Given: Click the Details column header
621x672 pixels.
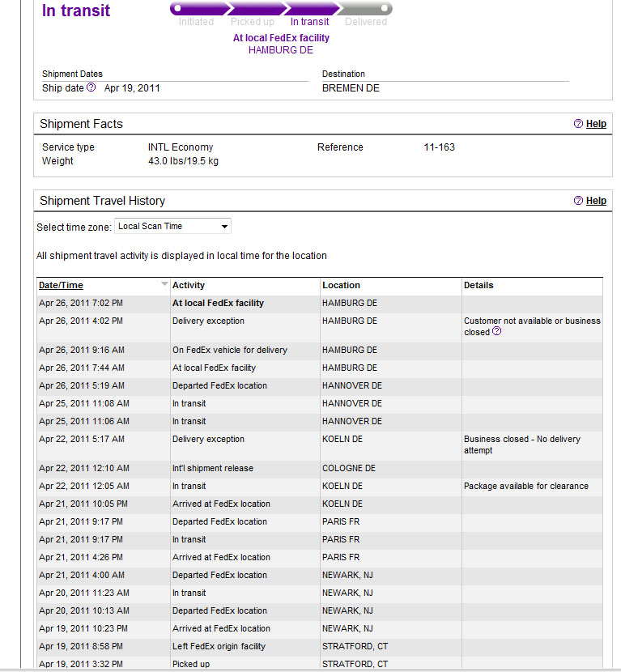Looking at the screenshot, I should [x=479, y=285].
